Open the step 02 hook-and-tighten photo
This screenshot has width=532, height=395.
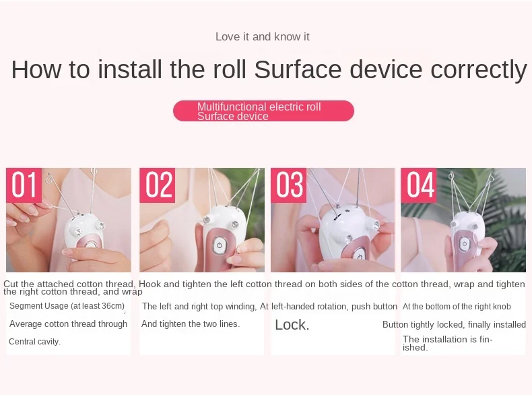(202, 220)
